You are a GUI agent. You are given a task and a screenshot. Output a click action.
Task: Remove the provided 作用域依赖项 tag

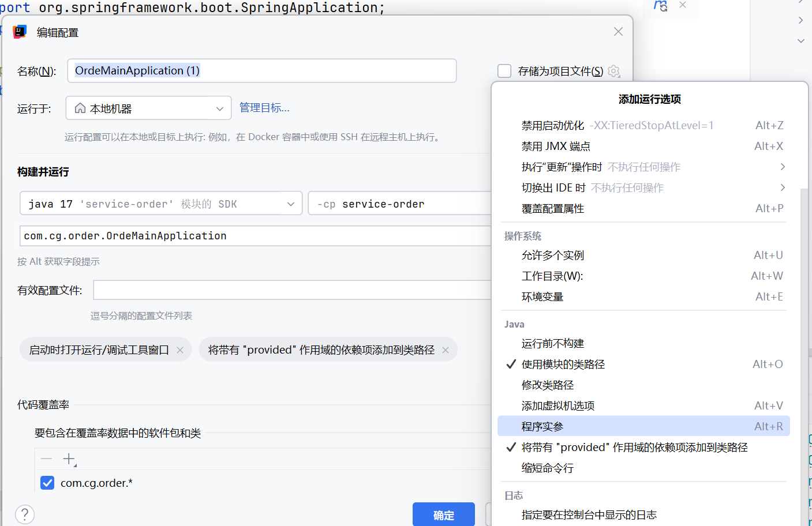[x=445, y=350]
